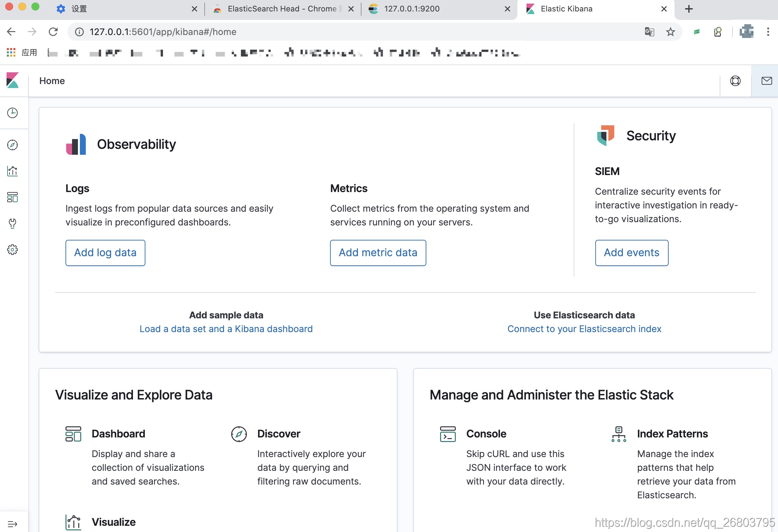778x532 pixels.
Task: Click Add metric data button
Action: point(378,253)
